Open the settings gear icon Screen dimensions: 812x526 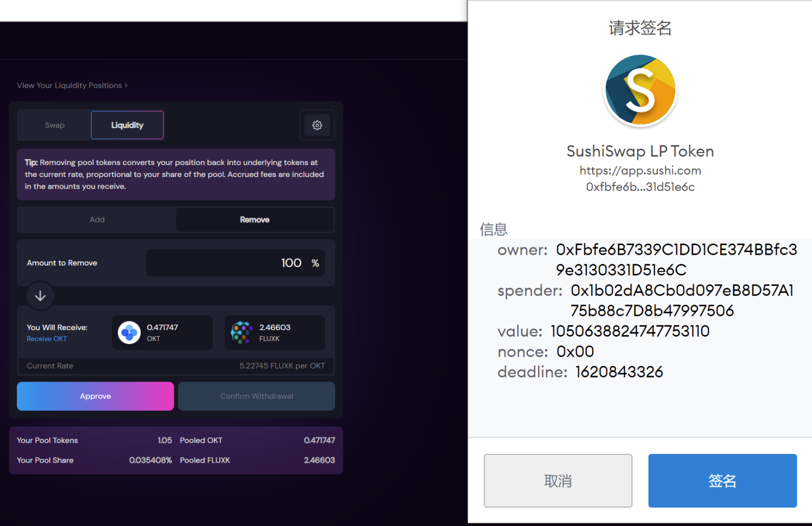coord(317,125)
